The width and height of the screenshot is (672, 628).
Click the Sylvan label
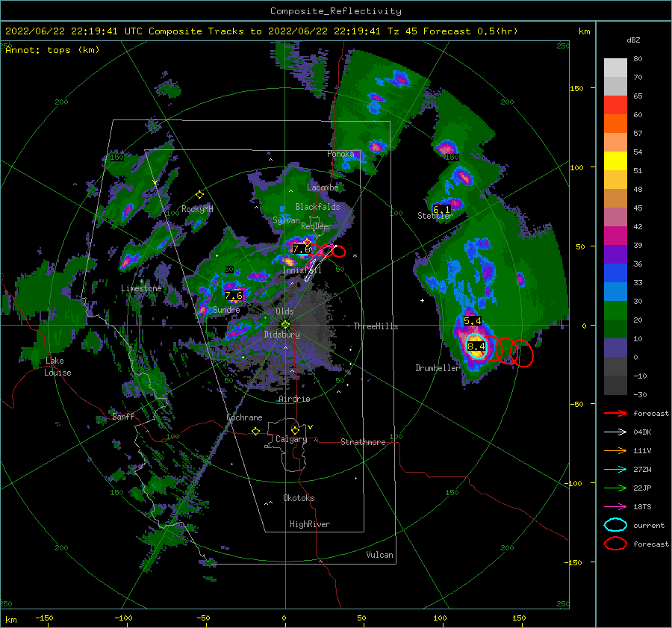(x=286, y=220)
